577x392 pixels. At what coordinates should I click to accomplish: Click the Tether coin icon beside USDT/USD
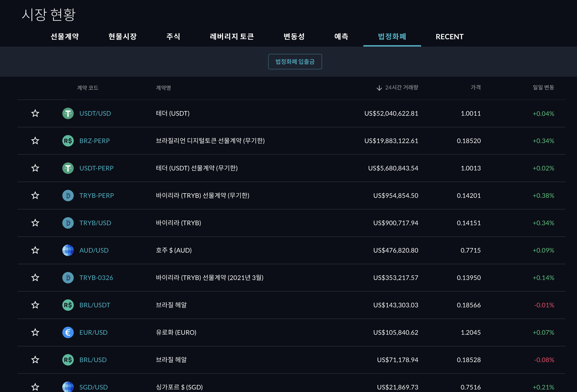click(x=68, y=113)
